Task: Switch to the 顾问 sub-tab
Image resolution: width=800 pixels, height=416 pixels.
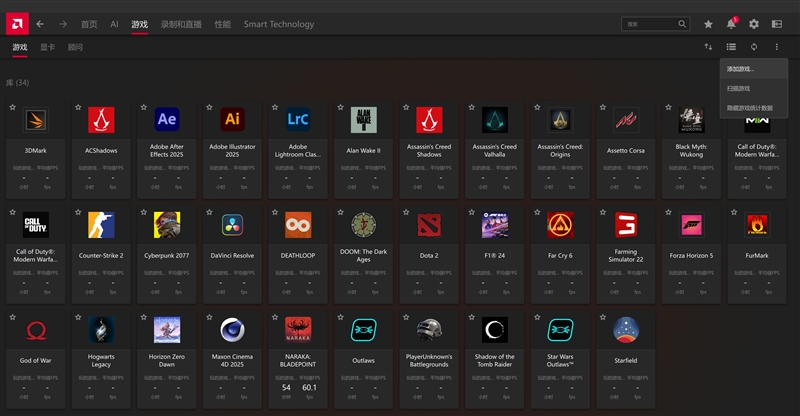Action: [75, 47]
